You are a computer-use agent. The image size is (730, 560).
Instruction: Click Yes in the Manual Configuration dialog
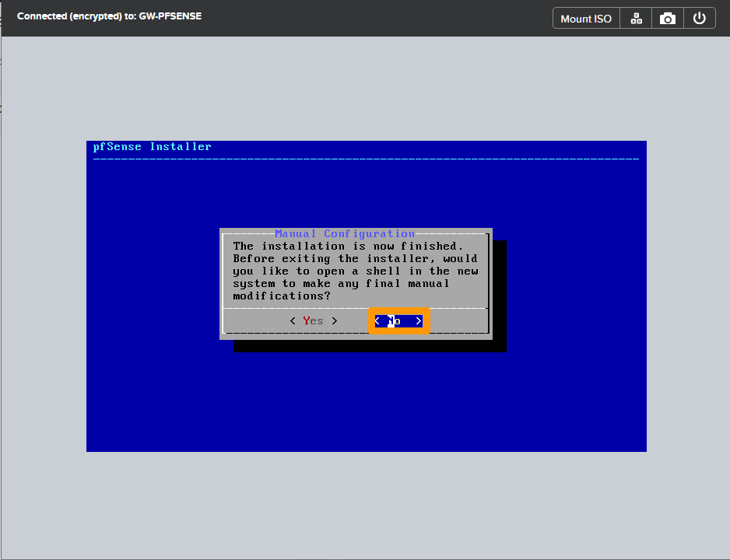[313, 320]
